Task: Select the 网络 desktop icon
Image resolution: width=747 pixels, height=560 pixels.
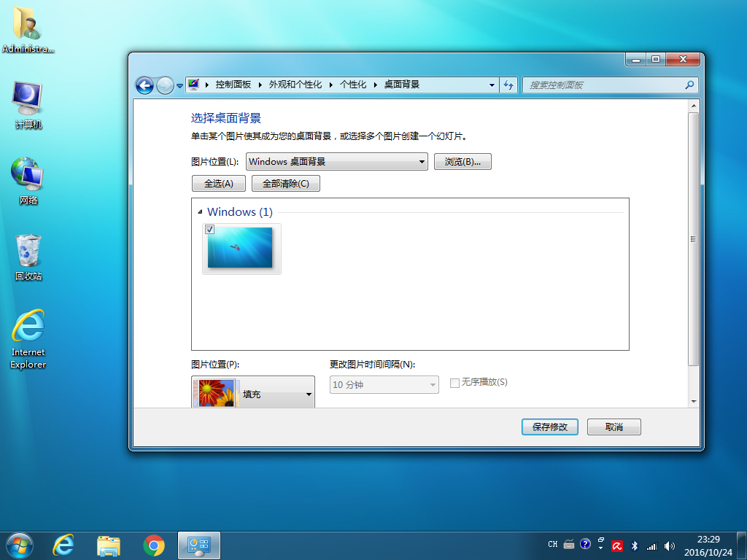Action: (28, 181)
